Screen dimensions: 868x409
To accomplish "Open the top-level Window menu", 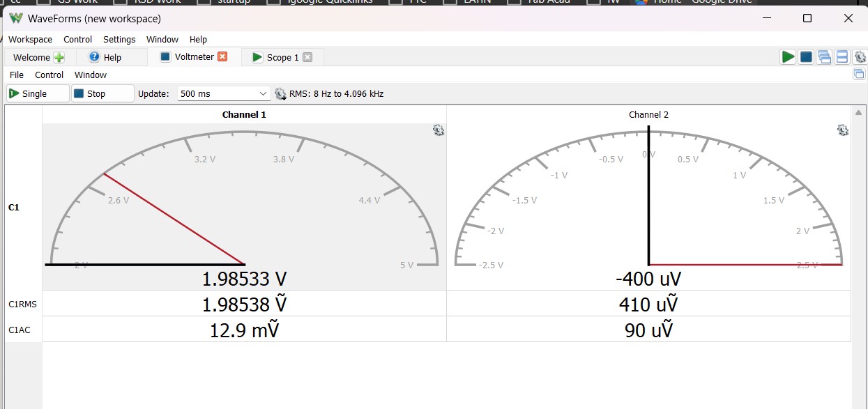I will [162, 40].
